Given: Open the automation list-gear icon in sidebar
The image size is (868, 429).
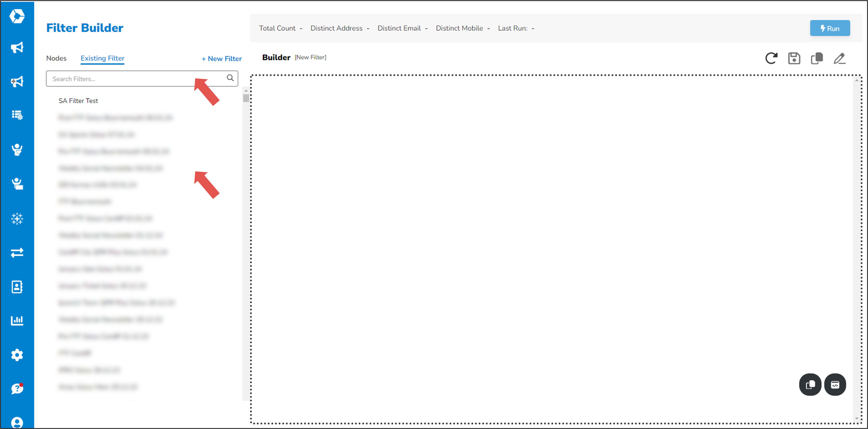Looking at the screenshot, I should pos(17,115).
